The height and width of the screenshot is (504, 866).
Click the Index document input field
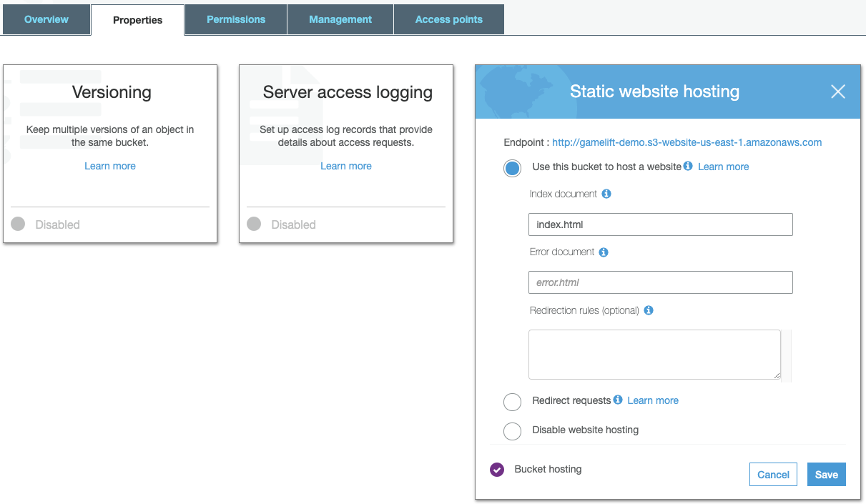pos(661,224)
